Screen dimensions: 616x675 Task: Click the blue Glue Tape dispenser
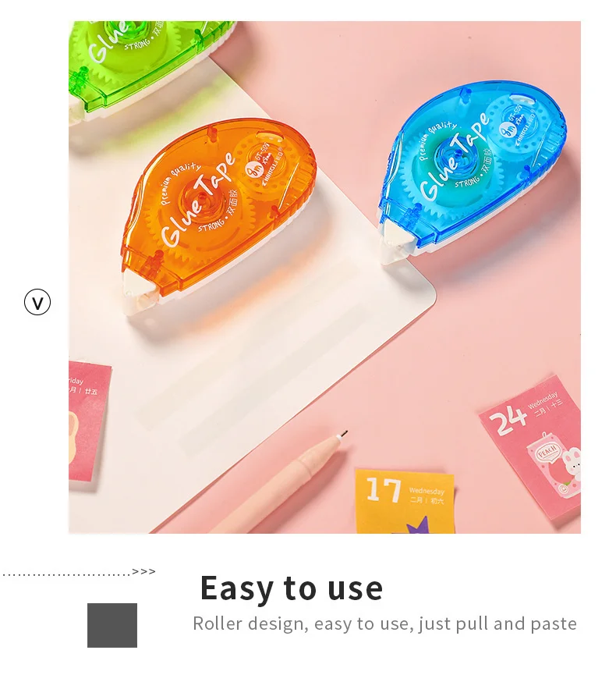point(472,170)
